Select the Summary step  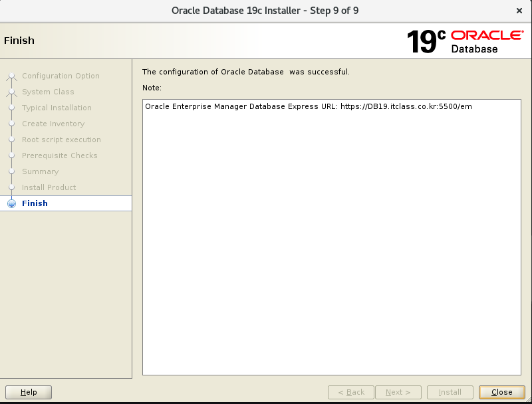(x=41, y=171)
